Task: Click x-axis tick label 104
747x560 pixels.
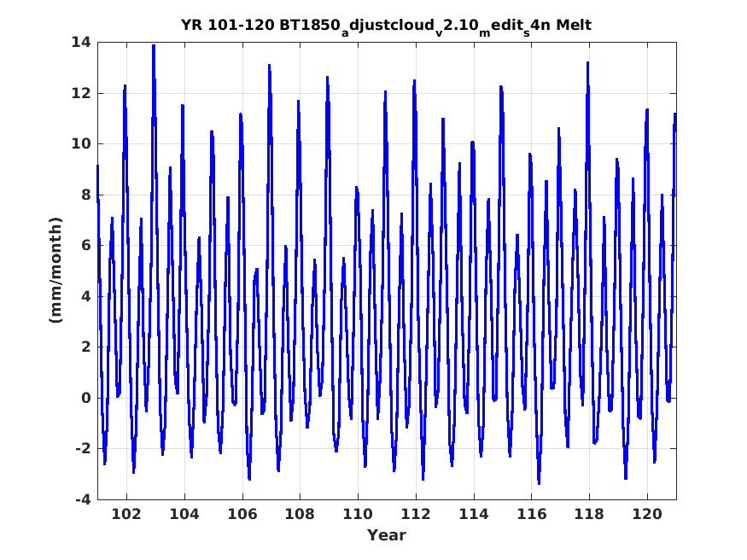Action: [x=184, y=514]
